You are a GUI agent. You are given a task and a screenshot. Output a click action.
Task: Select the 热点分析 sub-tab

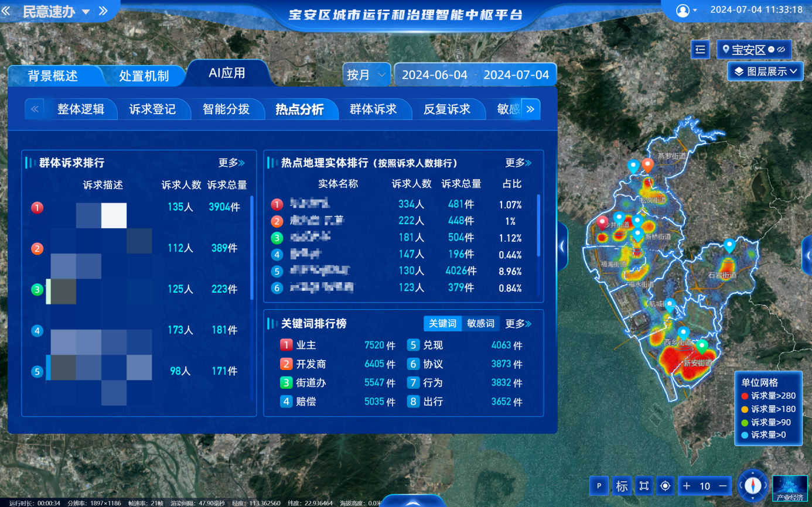click(300, 109)
